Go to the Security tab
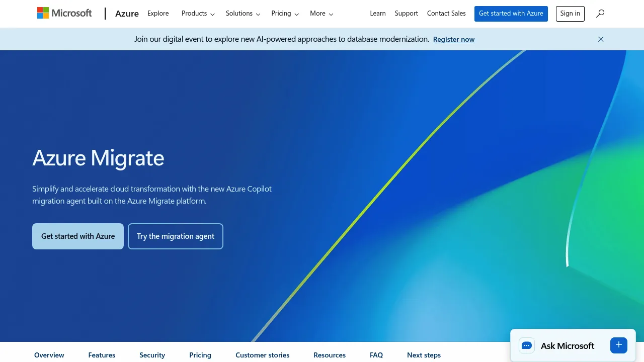This screenshot has width=644, height=362. click(x=152, y=355)
